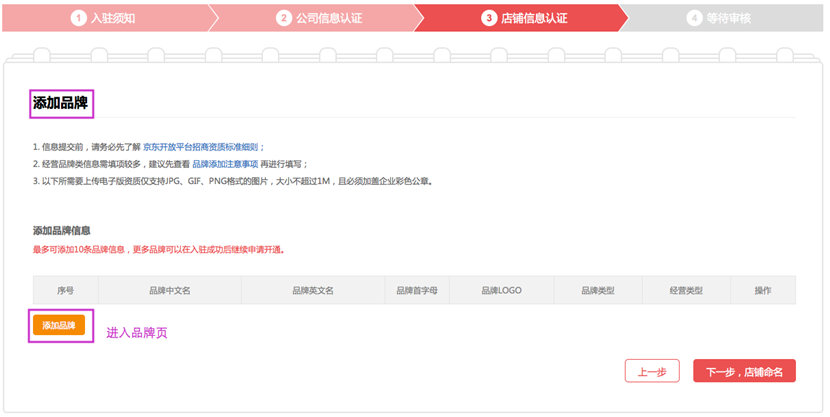Click the 品牌类型 column header
The image size is (830, 417).
point(598,290)
